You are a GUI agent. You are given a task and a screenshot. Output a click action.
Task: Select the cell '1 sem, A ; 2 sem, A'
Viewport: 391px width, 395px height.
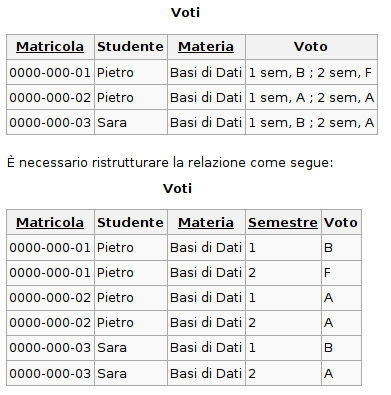coord(311,97)
